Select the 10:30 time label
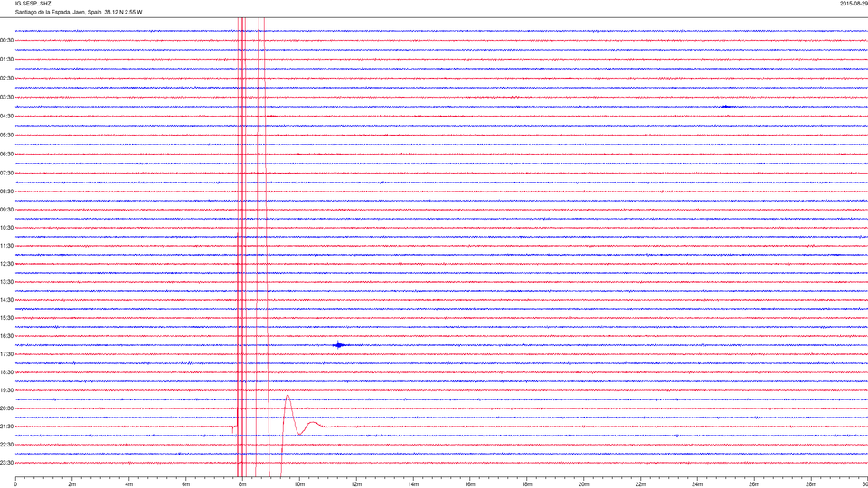The width and height of the screenshot is (868, 488). (6, 228)
